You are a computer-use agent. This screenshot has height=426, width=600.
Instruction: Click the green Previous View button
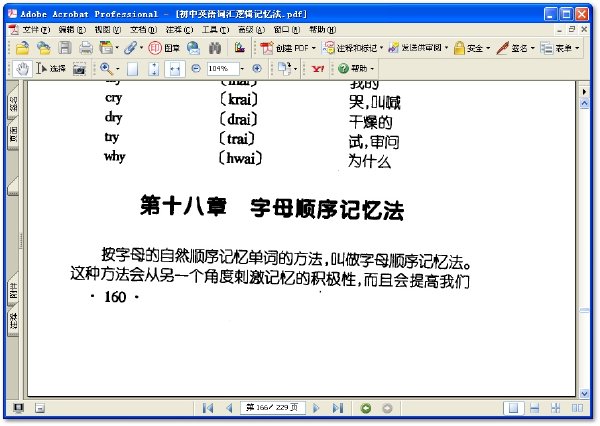(x=366, y=408)
